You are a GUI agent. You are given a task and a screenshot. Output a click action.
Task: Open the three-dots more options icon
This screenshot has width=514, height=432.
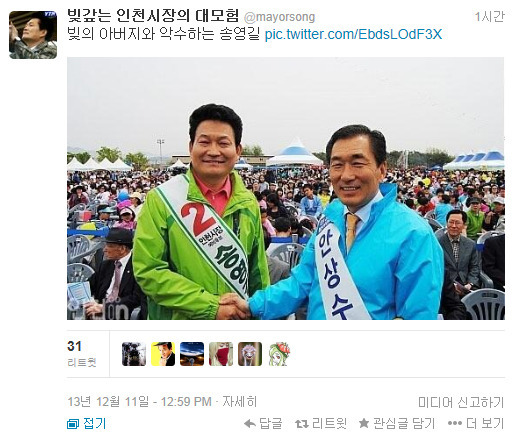point(455,423)
